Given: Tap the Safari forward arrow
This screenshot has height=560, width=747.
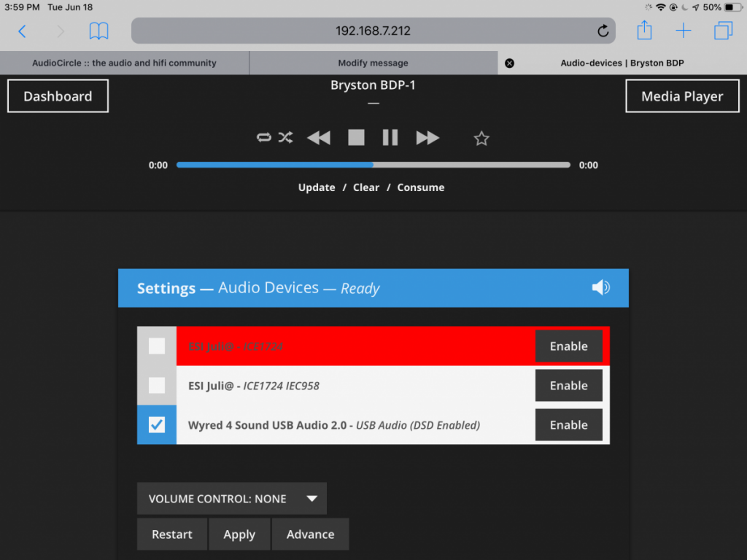Looking at the screenshot, I should (61, 31).
